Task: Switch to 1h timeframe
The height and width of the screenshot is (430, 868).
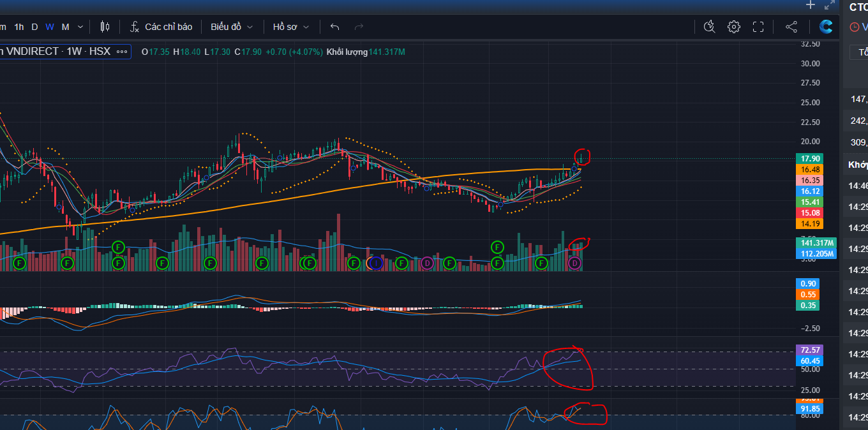Action: pos(19,27)
